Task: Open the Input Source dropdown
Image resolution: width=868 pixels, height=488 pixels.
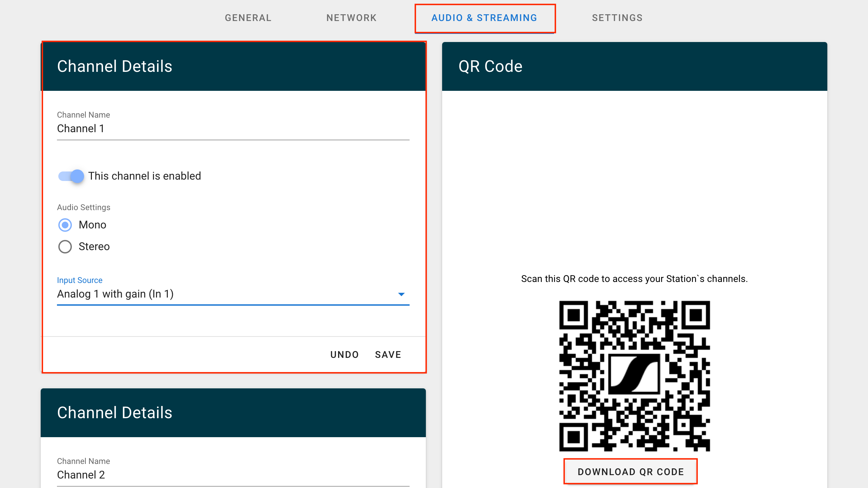Action: [233, 294]
